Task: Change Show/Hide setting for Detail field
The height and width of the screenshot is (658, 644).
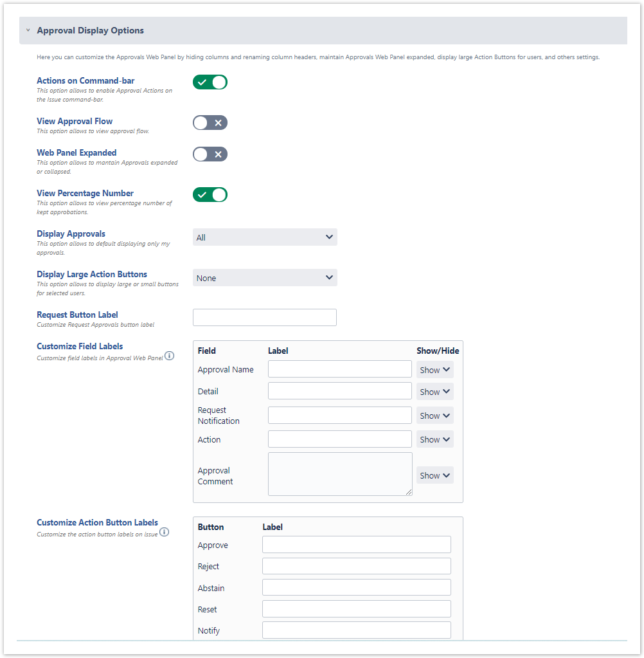Action: pos(435,392)
